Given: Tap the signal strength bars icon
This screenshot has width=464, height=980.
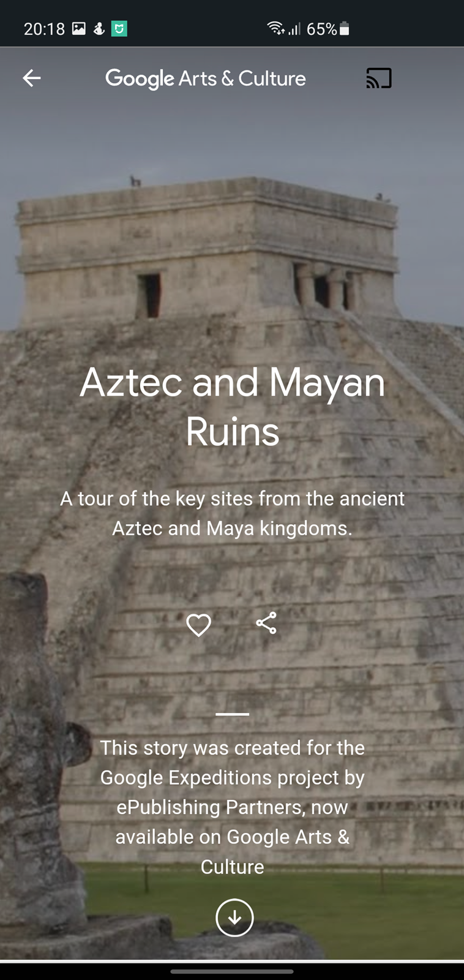Looking at the screenshot, I should point(294,29).
